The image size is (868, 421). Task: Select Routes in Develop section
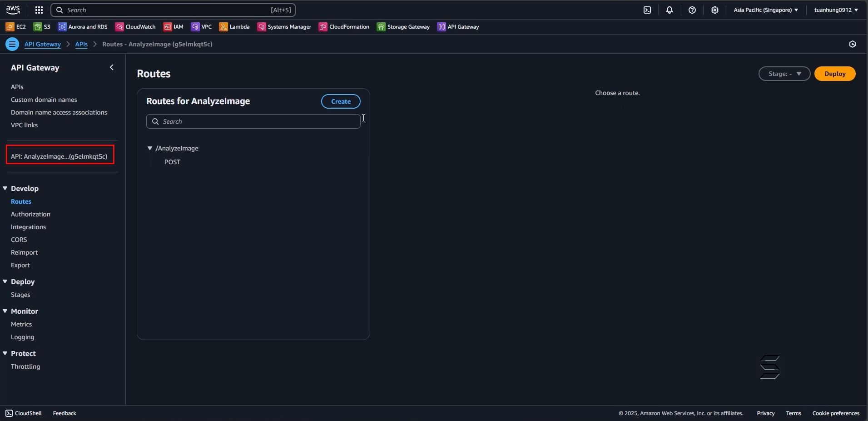click(21, 201)
